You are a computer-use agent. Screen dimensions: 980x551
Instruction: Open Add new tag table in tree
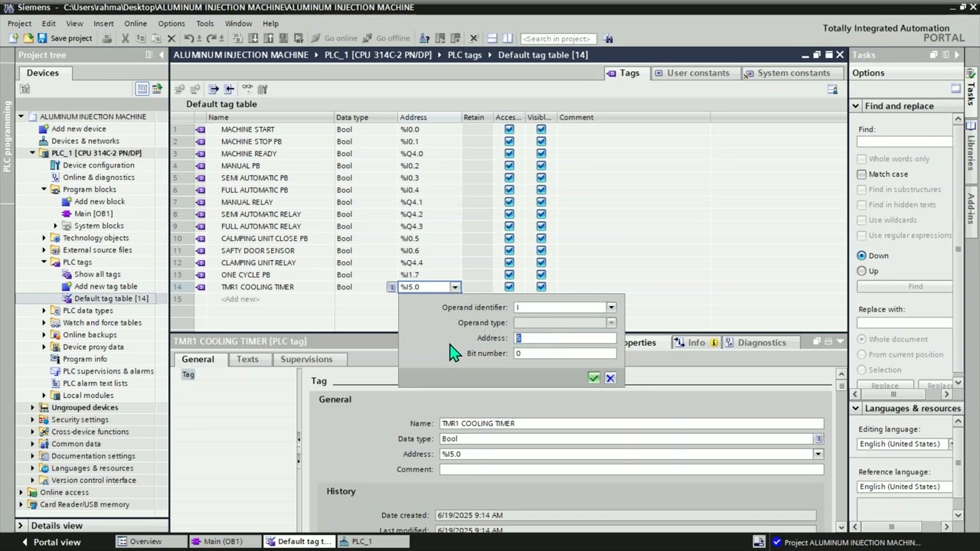(106, 286)
